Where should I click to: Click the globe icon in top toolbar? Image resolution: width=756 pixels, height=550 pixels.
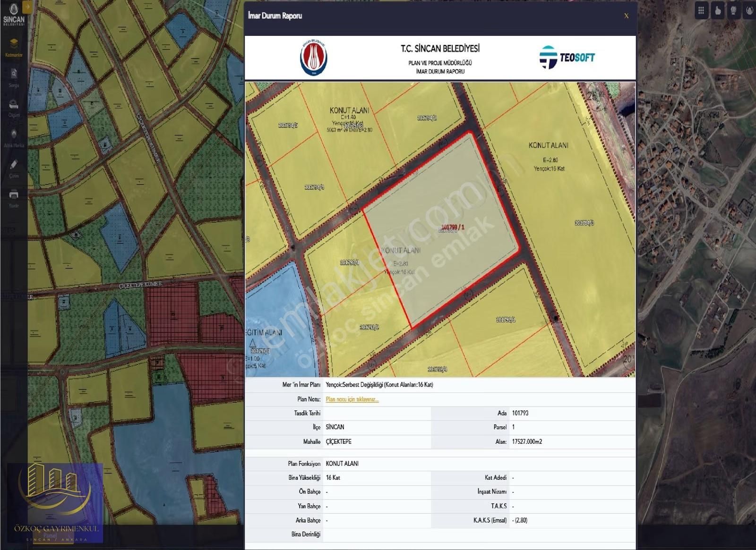[x=734, y=10]
